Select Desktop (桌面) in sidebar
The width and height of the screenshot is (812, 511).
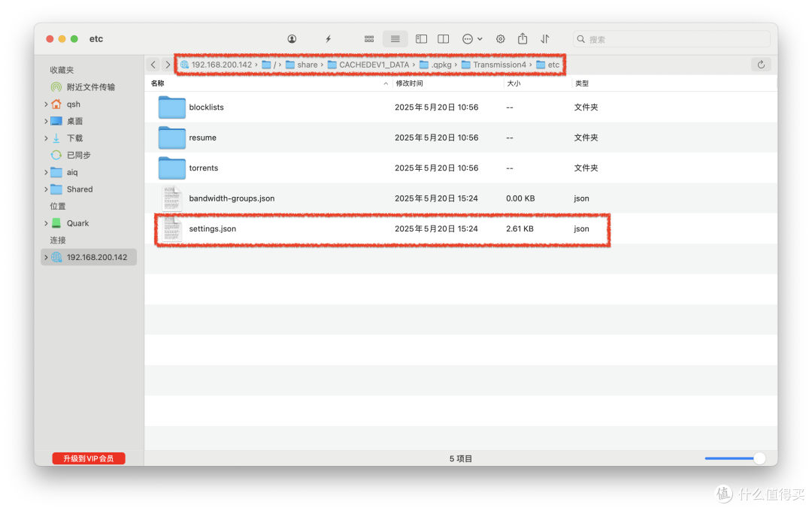click(x=67, y=121)
